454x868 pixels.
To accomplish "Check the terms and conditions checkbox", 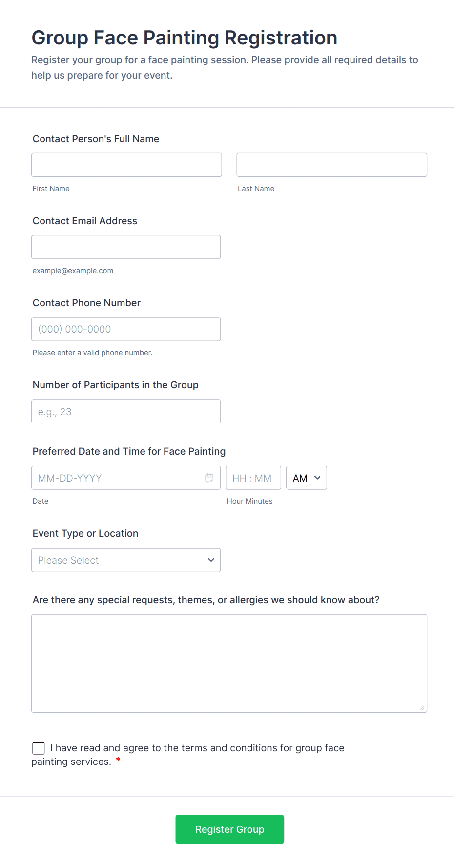I will click(39, 748).
